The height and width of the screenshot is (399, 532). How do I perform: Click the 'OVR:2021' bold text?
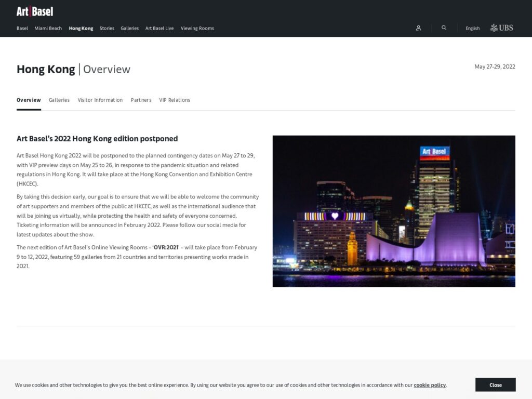[x=166, y=247]
